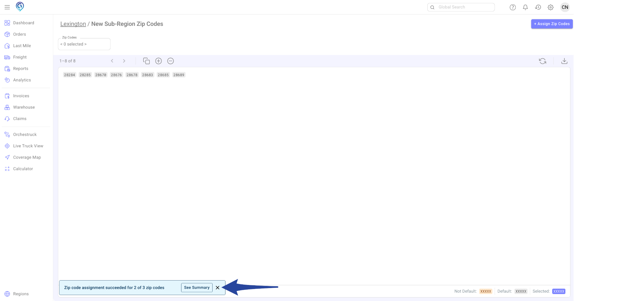Select zip code 28284 chip
Image resolution: width=644 pixels, height=301 pixels.
[69, 75]
